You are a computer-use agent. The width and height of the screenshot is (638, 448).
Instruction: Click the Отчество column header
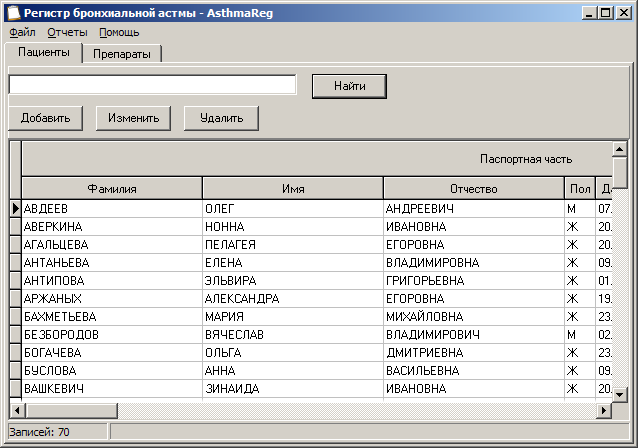pos(474,188)
